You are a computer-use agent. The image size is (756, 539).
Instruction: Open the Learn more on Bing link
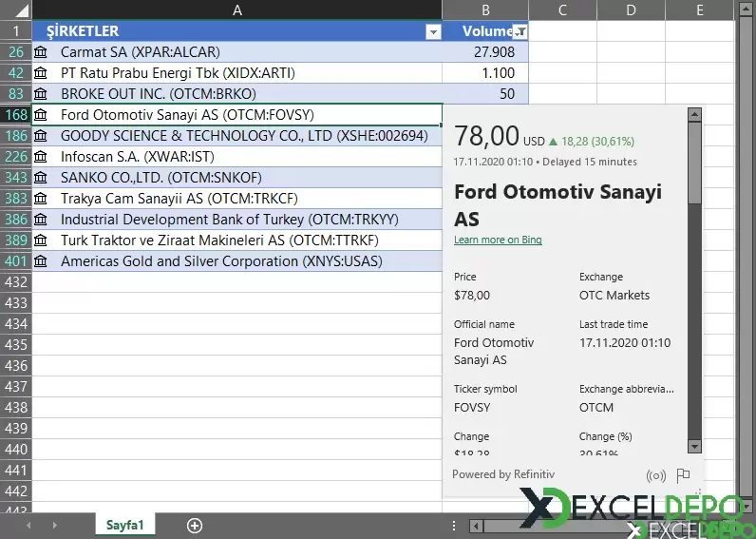coord(498,240)
